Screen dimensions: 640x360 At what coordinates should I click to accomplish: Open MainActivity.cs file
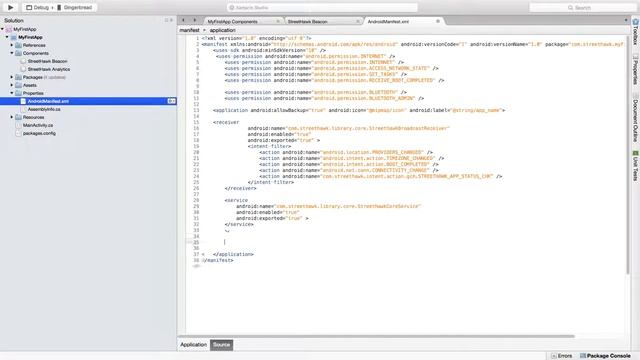point(38,125)
